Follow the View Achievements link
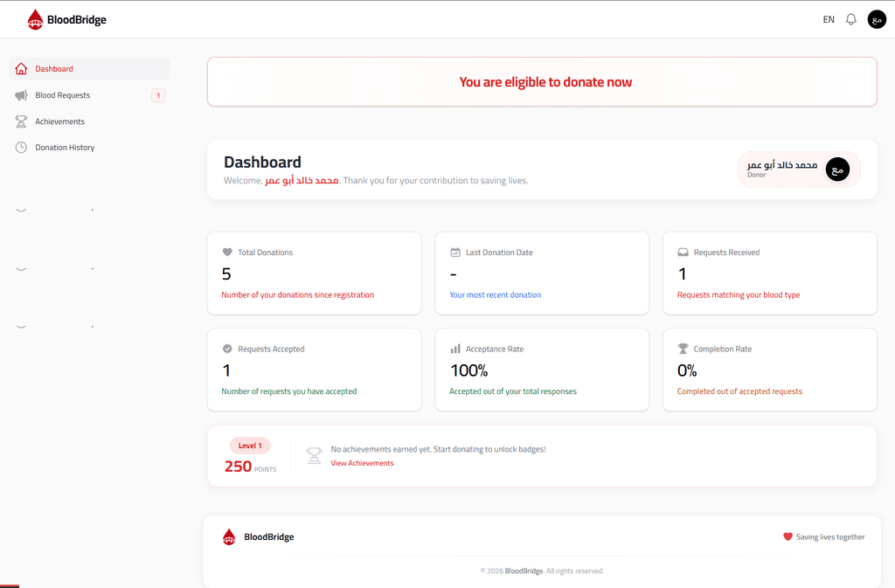Screen dimensions: 895x588 (x=363, y=463)
